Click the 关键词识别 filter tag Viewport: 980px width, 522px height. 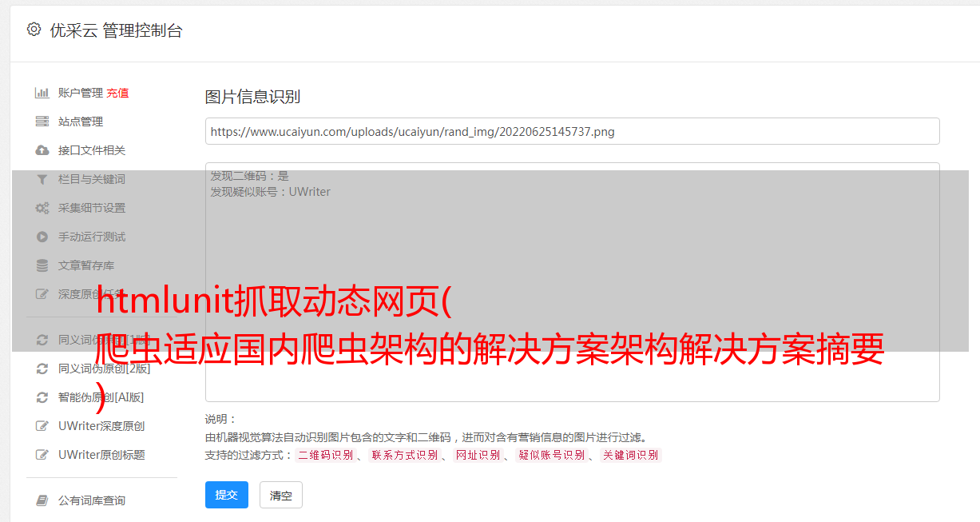click(631, 455)
